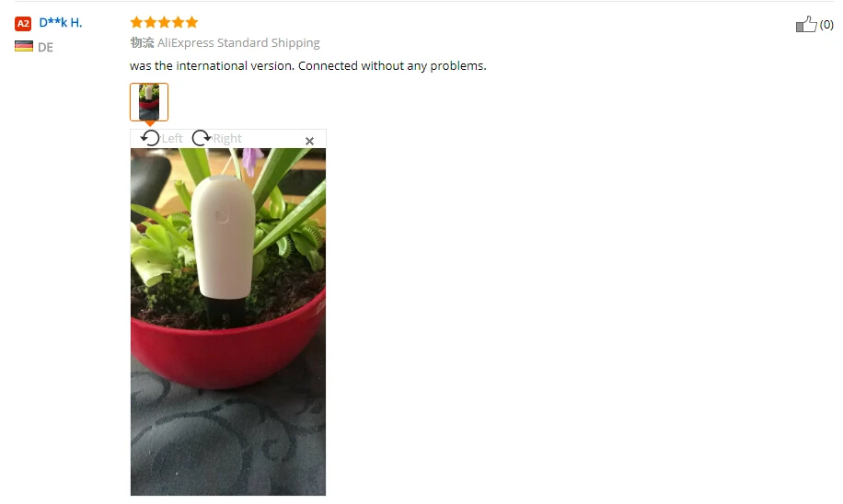
Task: Click the DE country code
Action: pos(45,47)
